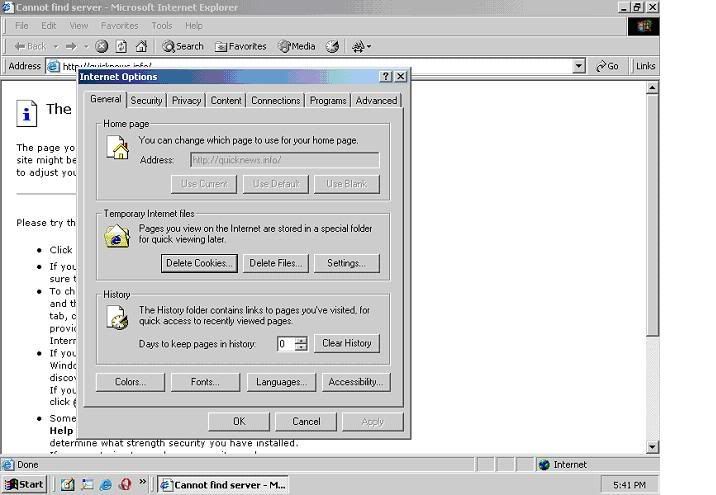This screenshot has width=716, height=495.
Task: Open the Fonts dialog
Action: [x=205, y=382]
